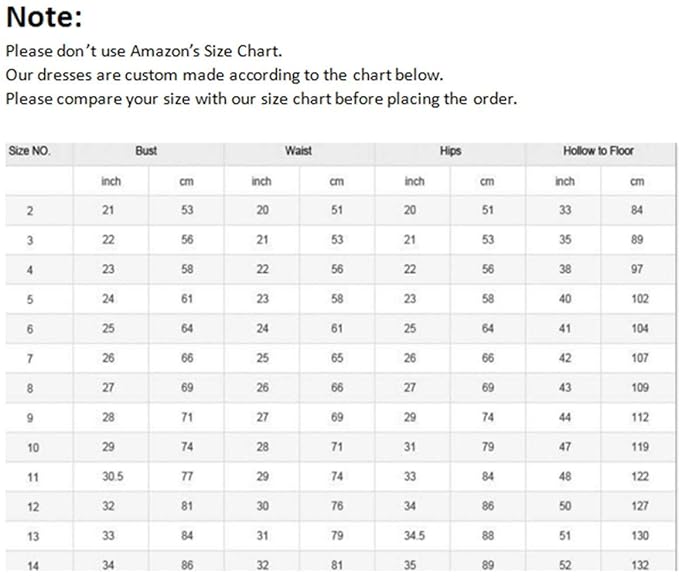Select the Hips column header
Viewport: 679px width, 586px height.
tap(450, 151)
